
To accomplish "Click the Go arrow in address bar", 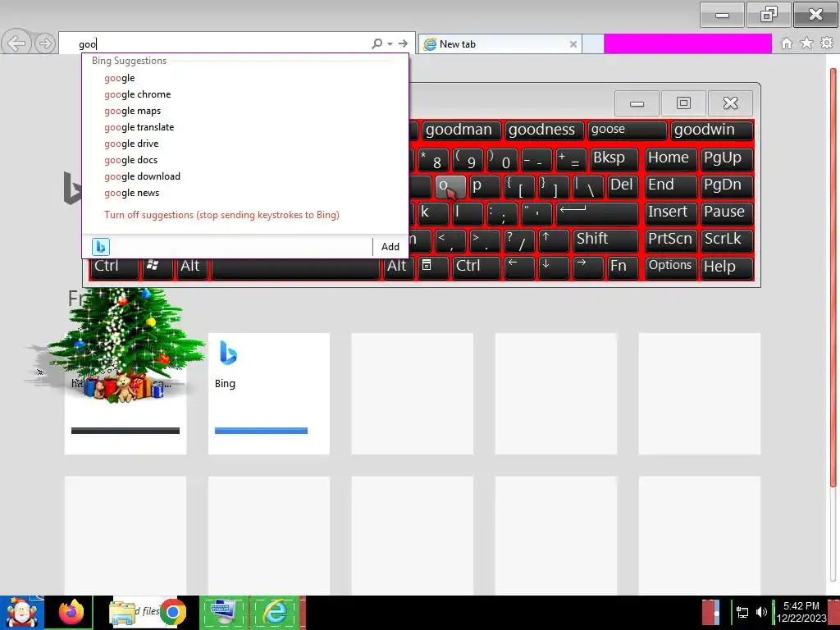I will coord(404,43).
